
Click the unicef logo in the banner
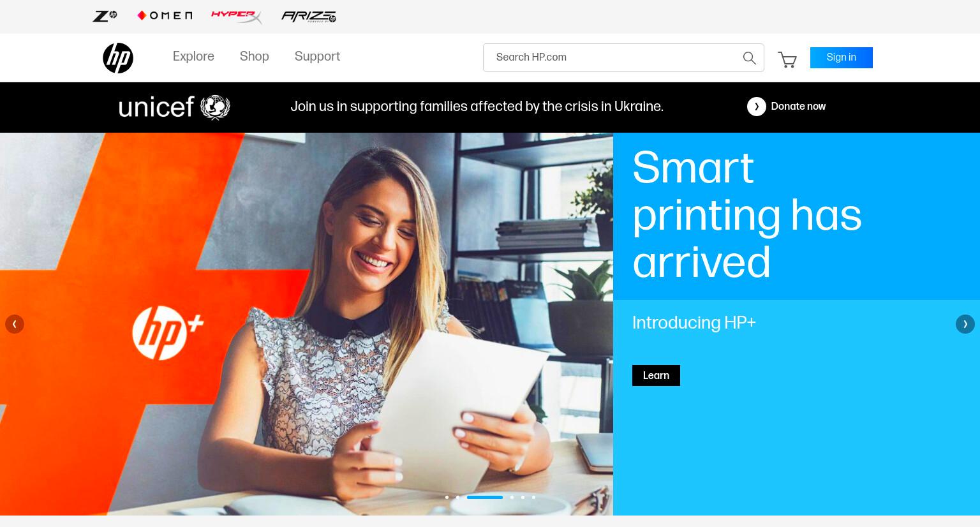click(x=174, y=107)
